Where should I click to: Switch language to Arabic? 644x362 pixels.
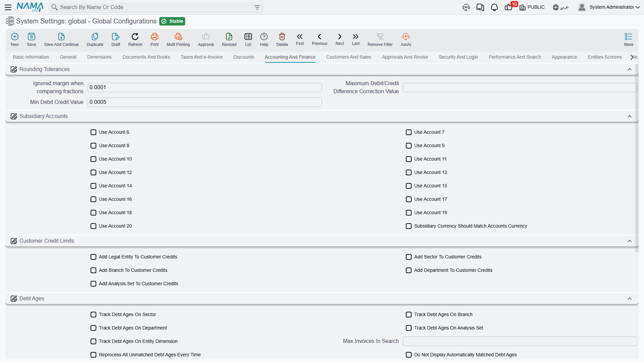coord(561,7)
